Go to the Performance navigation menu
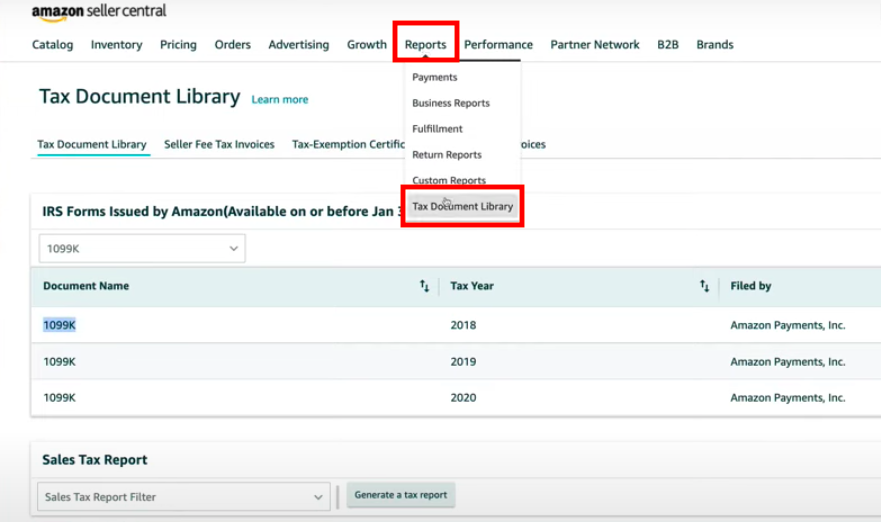 (x=498, y=45)
